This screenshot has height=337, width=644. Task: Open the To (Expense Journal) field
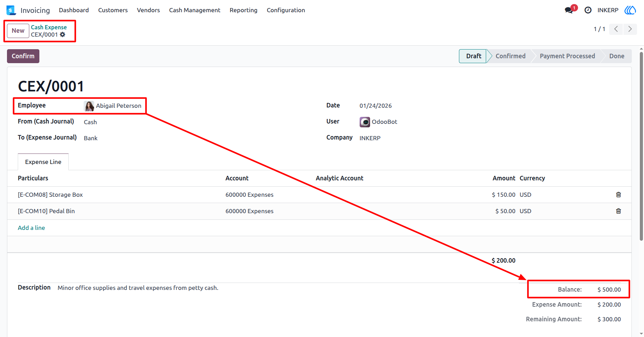coord(91,138)
